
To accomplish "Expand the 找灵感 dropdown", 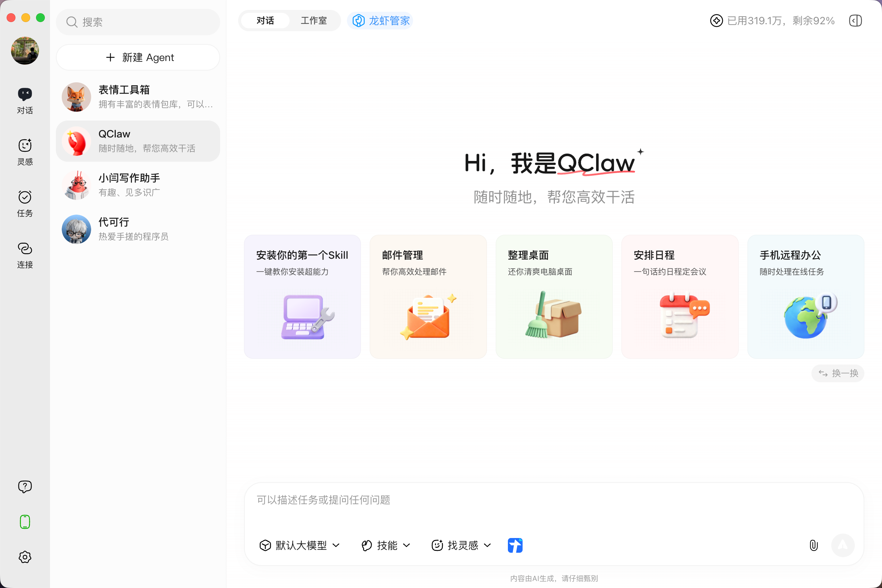I will coord(461,545).
